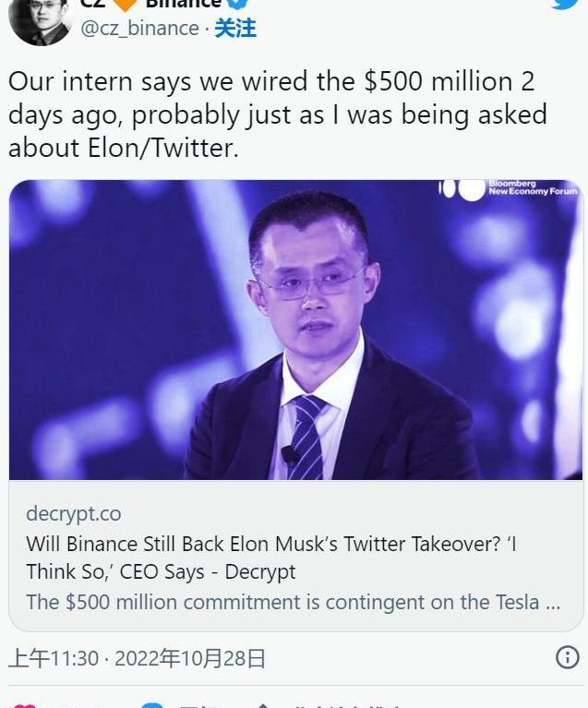Click the share arrow icon
The image size is (588, 708).
pyautogui.click(x=262, y=705)
